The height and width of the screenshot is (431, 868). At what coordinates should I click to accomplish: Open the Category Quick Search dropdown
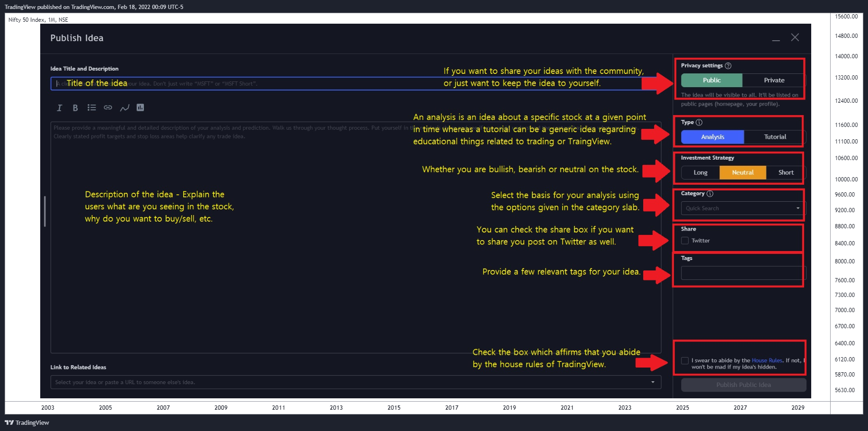743,208
